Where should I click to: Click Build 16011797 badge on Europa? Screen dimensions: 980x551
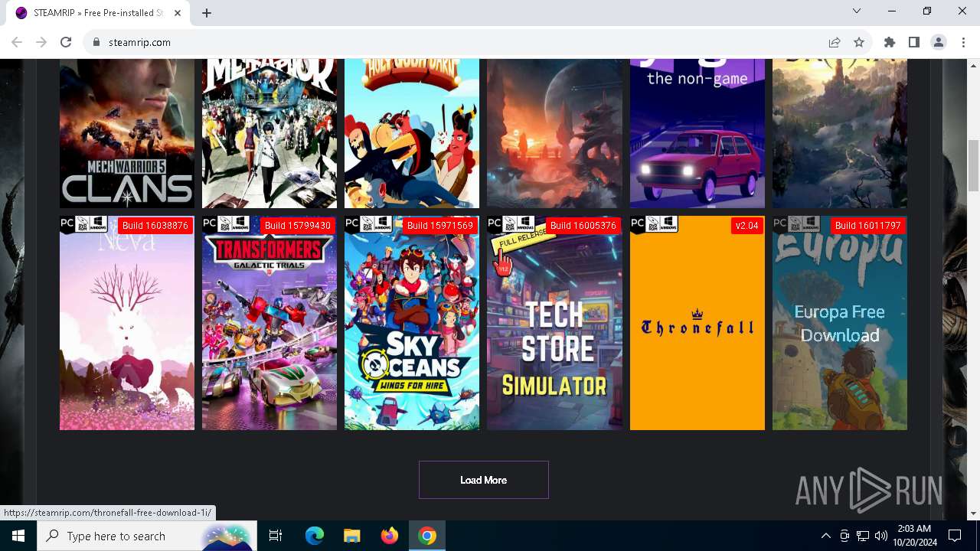click(x=868, y=226)
